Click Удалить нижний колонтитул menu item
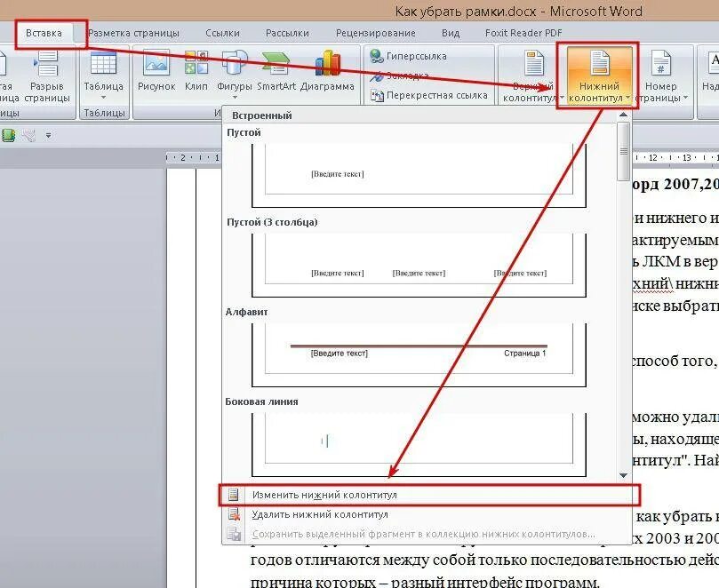This screenshot has width=719, height=588. pyautogui.click(x=427, y=514)
